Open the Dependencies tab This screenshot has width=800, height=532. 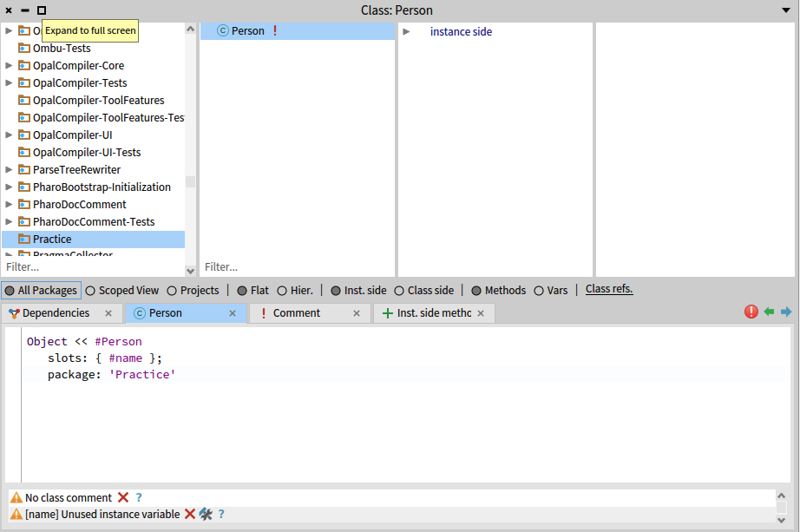(56, 313)
